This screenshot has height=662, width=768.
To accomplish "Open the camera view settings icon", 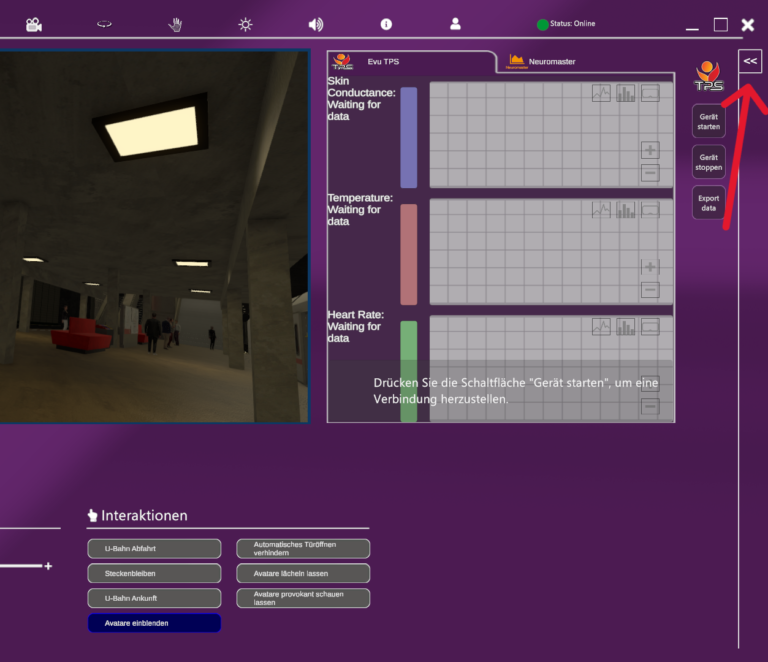I will [34, 24].
